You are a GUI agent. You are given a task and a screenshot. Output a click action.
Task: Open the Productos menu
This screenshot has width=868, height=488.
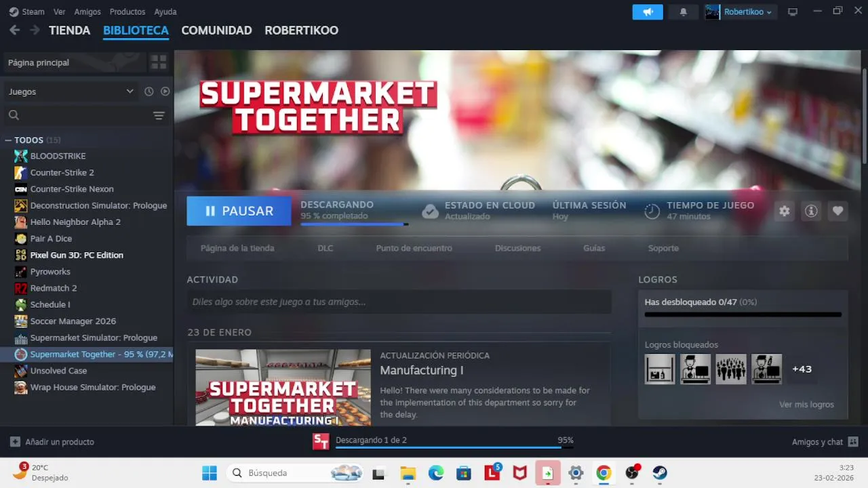(127, 12)
